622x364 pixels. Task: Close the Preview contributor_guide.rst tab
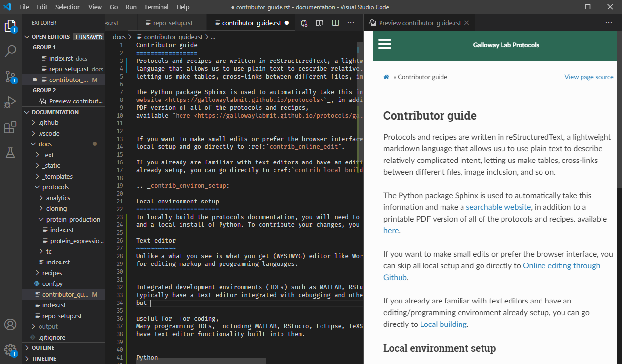click(466, 23)
